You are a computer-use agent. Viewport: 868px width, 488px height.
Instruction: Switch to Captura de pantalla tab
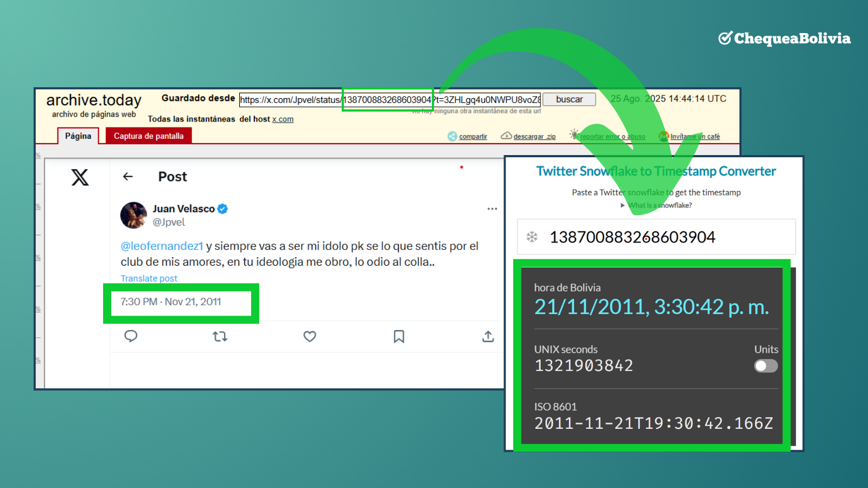pos(149,136)
